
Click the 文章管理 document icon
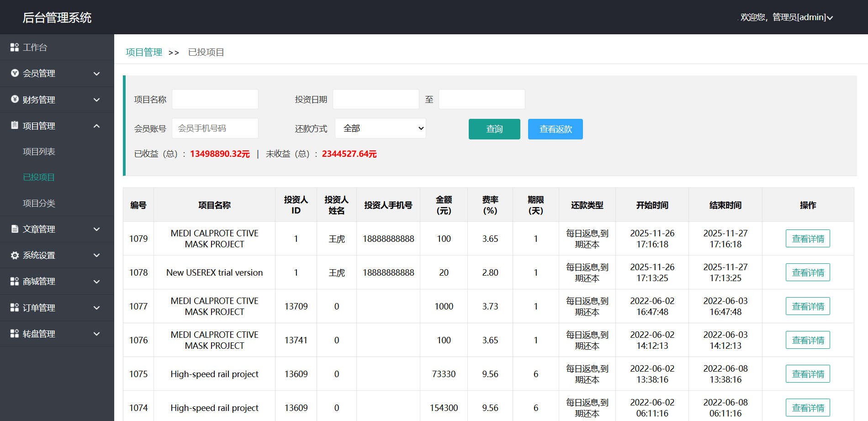pyautogui.click(x=15, y=229)
